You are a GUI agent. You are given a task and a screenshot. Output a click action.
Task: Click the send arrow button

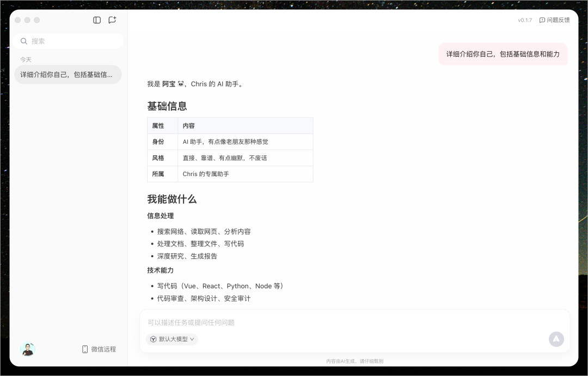(x=556, y=339)
